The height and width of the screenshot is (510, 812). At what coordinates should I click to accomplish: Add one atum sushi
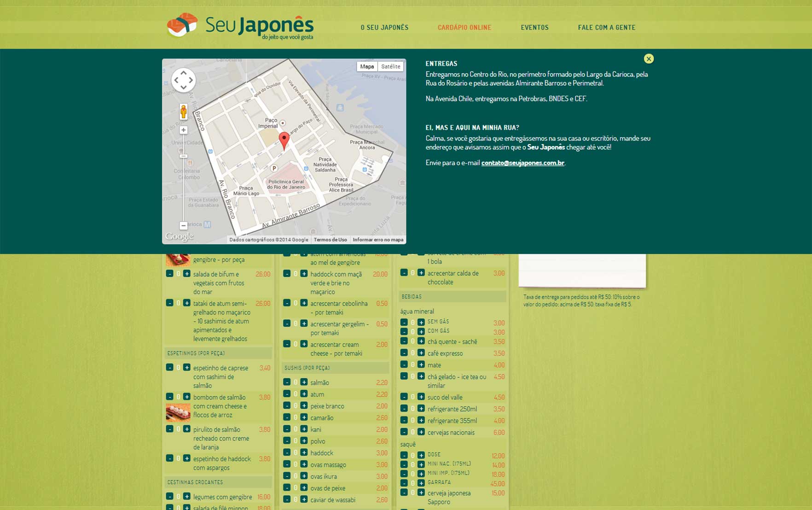point(304,394)
